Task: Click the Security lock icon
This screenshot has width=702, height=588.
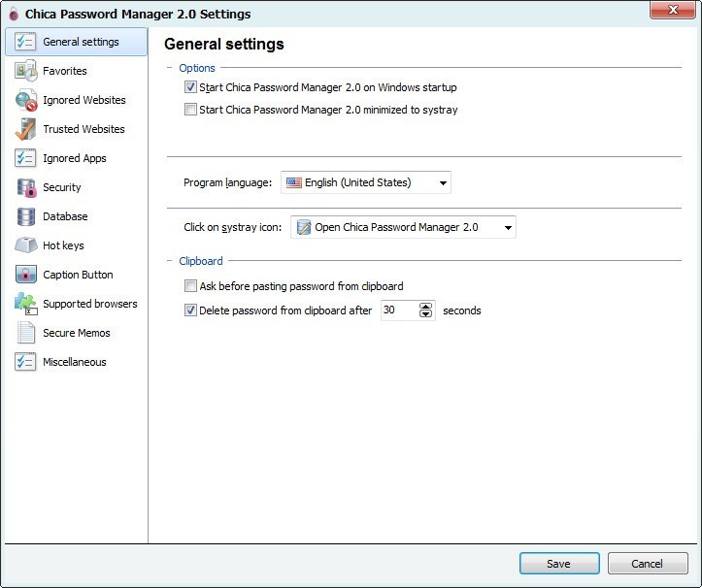Action: 25,187
